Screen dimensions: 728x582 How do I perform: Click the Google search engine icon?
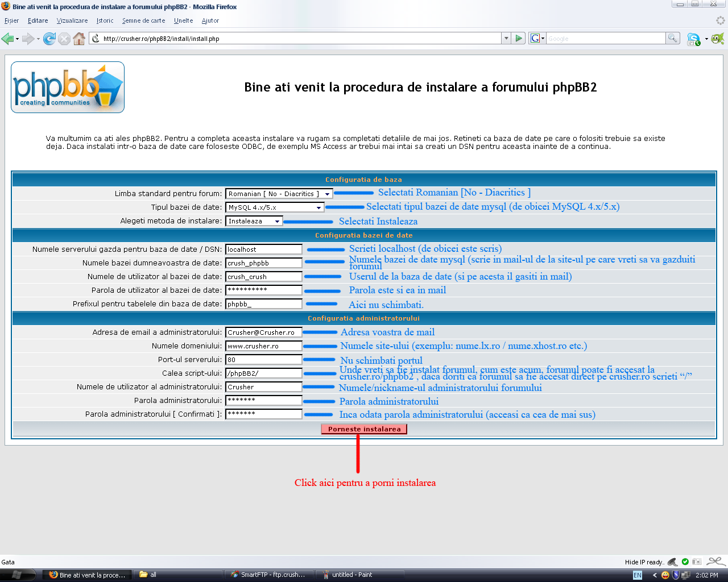pos(535,38)
